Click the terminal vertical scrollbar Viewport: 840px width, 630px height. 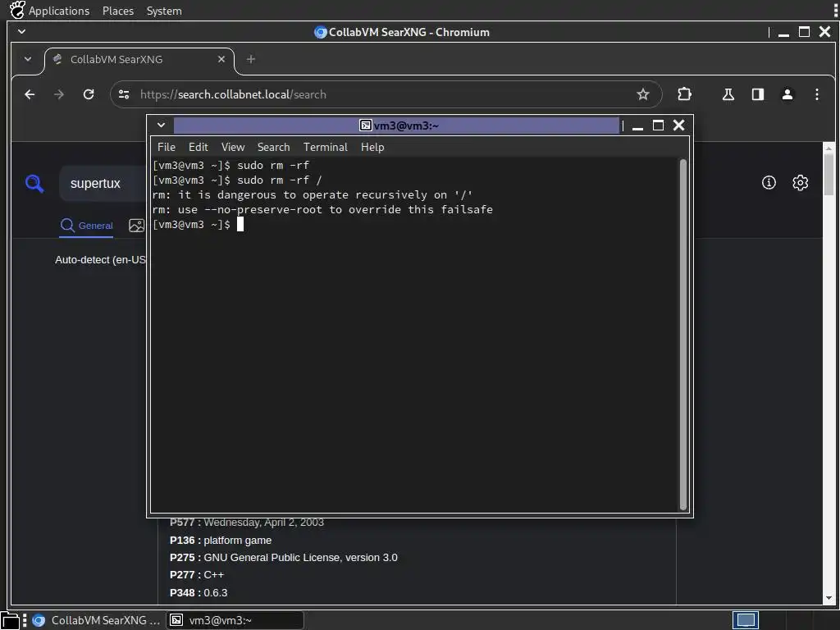tap(683, 335)
